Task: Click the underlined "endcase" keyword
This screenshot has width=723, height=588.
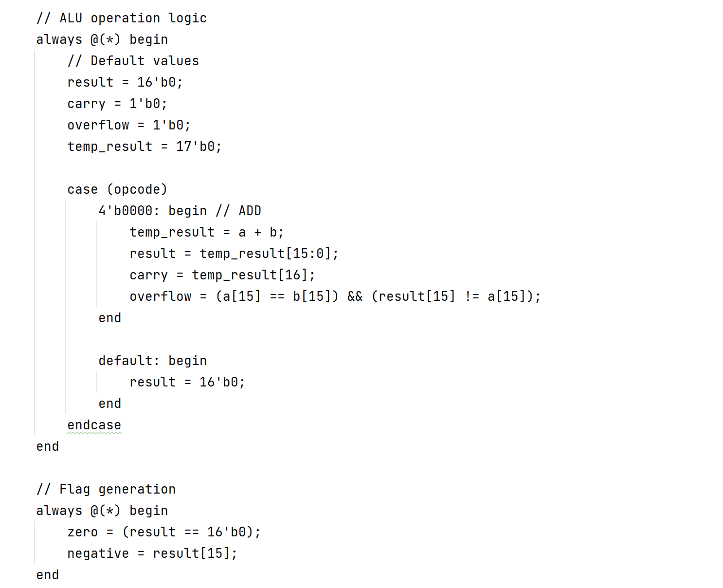Action: point(94,425)
